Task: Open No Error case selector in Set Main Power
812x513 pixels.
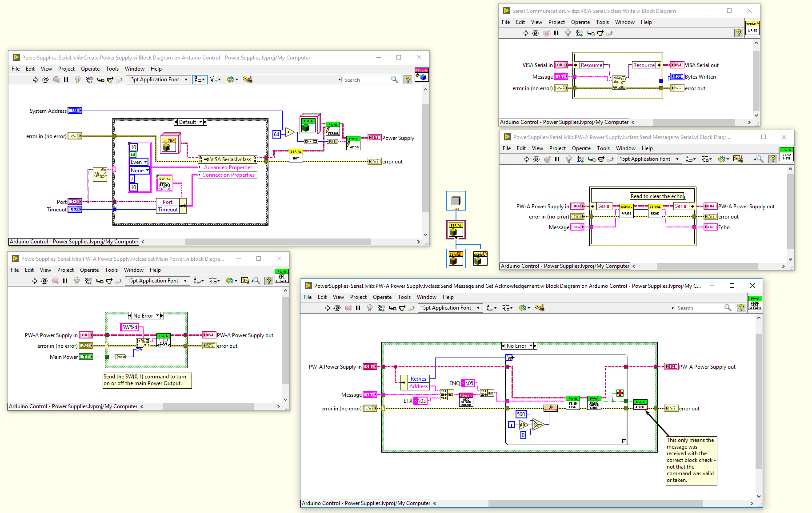Action: (x=158, y=316)
